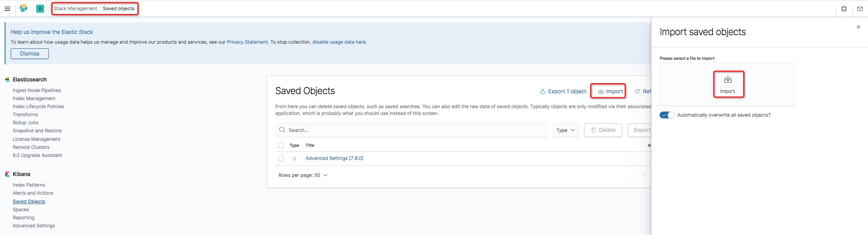The height and width of the screenshot is (235, 868).
Task: Focus the saved objects search field
Action: [x=411, y=130]
